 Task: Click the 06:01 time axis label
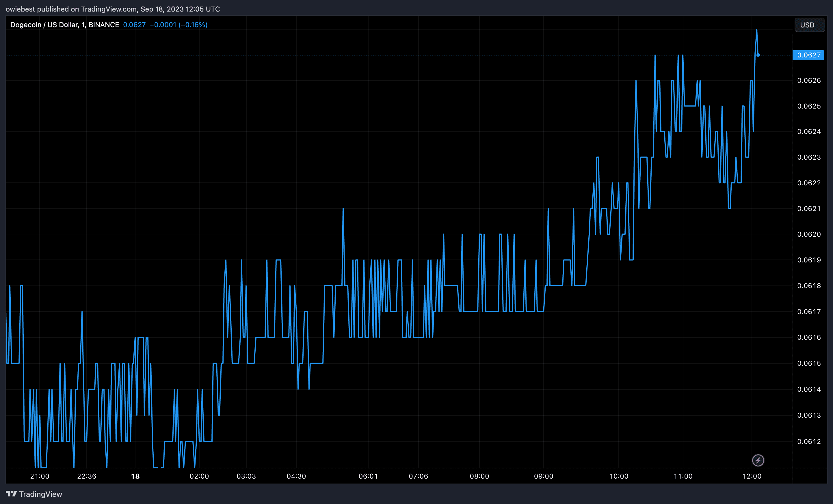click(368, 476)
